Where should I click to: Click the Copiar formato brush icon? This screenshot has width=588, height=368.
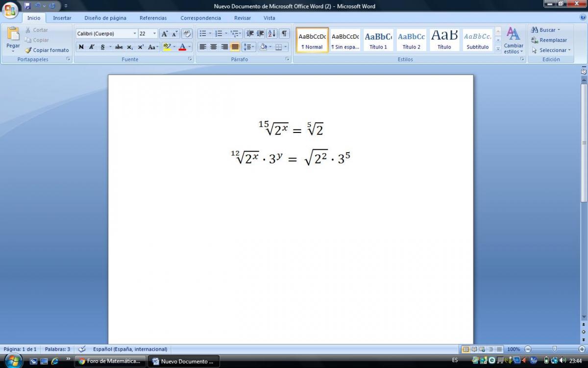point(28,50)
